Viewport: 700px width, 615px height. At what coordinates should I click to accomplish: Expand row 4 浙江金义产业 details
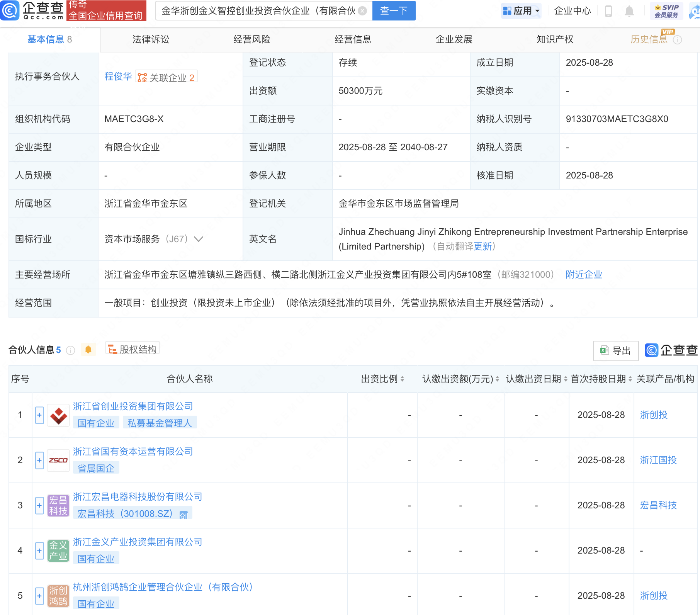[x=39, y=551]
